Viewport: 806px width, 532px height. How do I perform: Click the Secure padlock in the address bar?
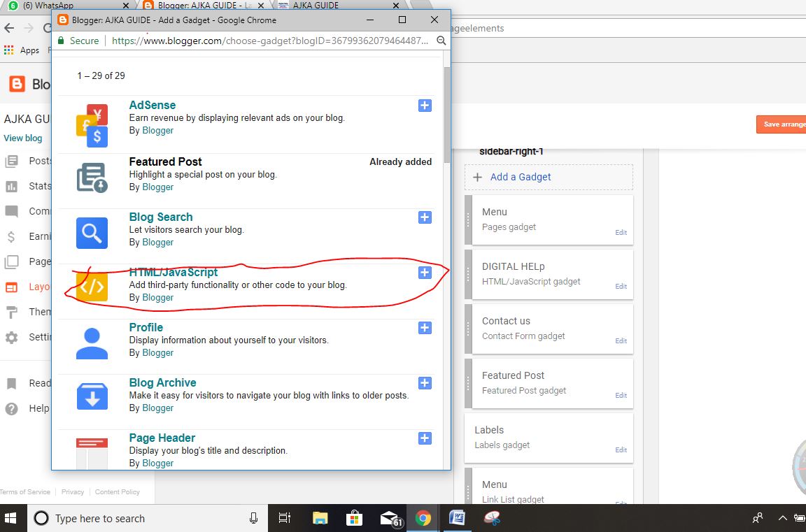[x=63, y=41]
